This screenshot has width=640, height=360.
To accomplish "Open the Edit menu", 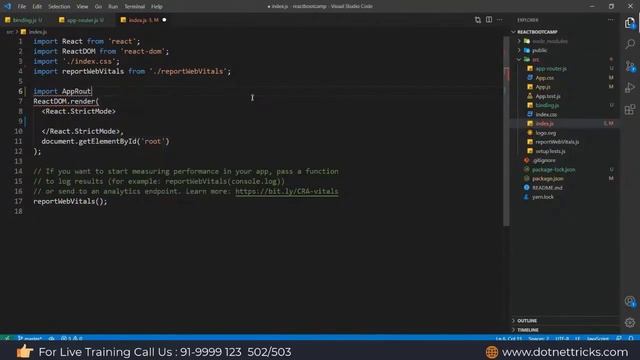I will (x=37, y=7).
